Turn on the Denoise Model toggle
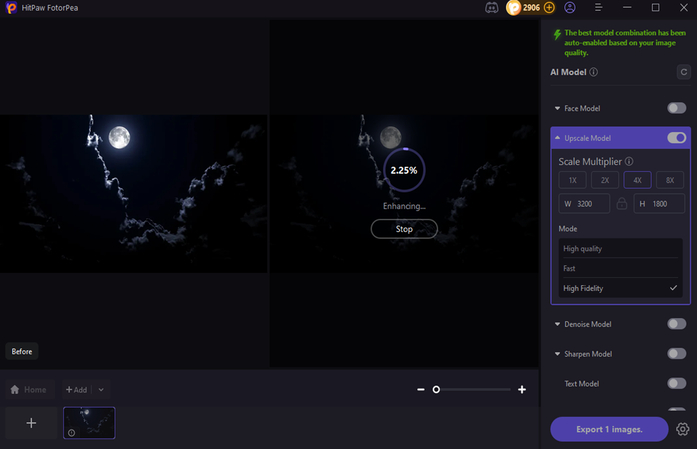The height and width of the screenshot is (449, 697). [677, 324]
